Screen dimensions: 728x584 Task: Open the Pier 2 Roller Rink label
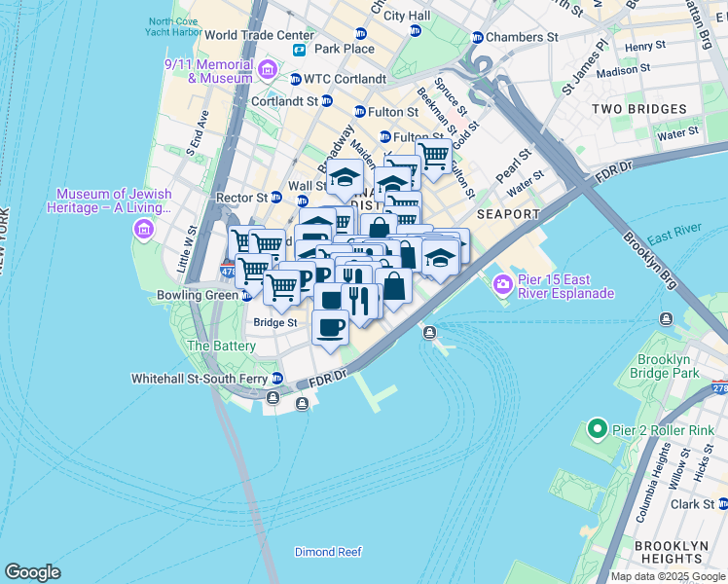[663, 430]
